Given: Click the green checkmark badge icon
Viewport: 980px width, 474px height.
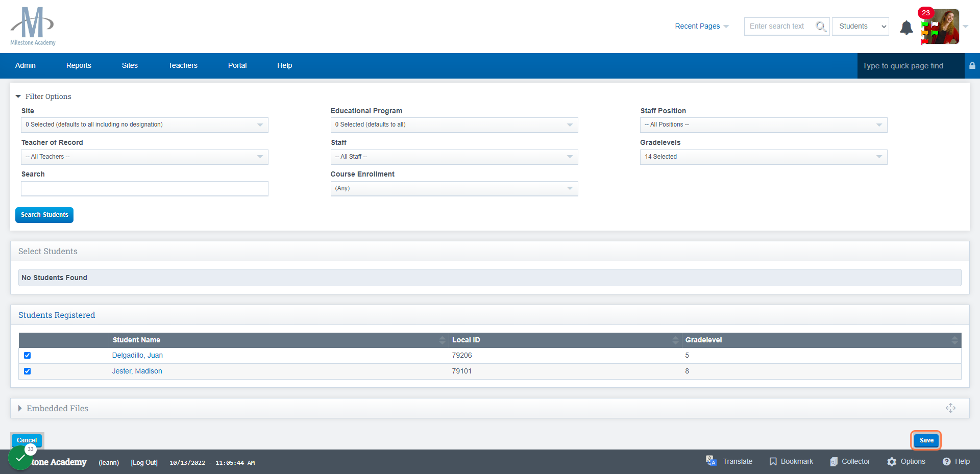Looking at the screenshot, I should (20, 458).
